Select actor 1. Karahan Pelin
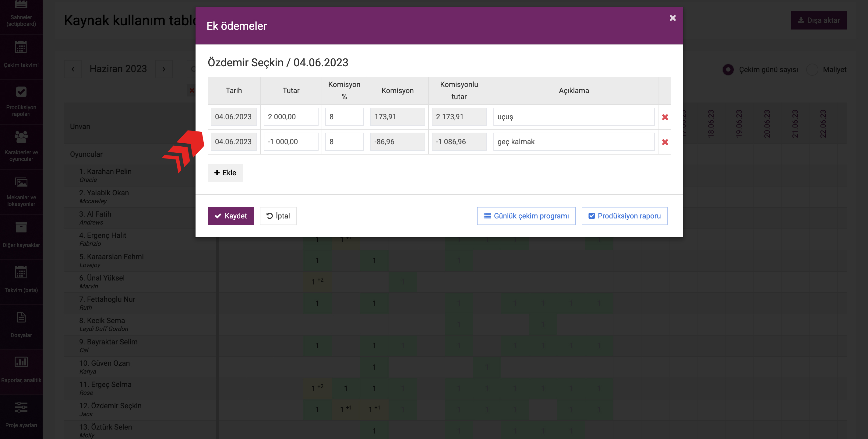This screenshot has width=868, height=439. tap(105, 171)
